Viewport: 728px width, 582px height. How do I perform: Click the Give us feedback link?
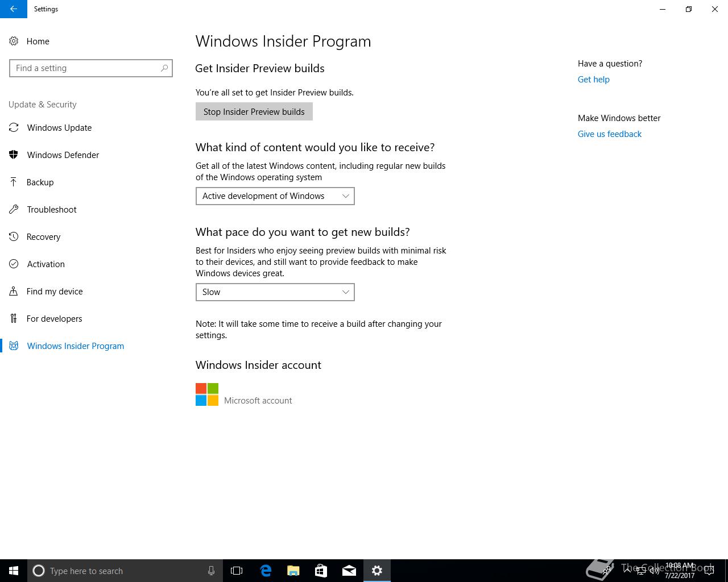[610, 134]
